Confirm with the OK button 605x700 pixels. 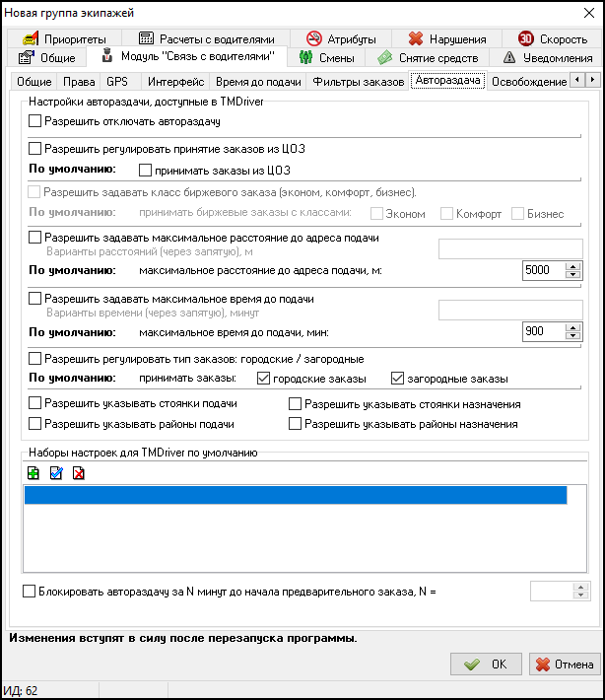[486, 665]
